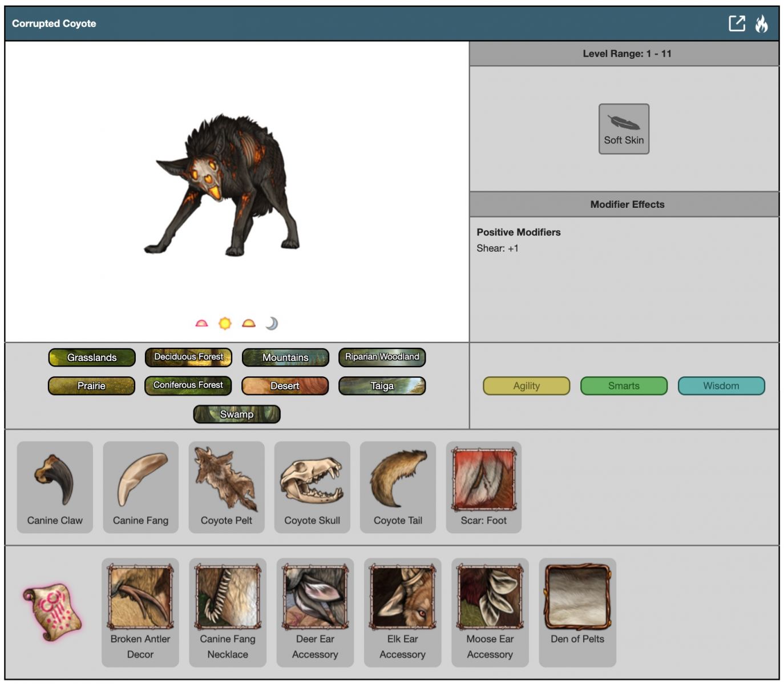Click the flame icon in header
This screenshot has width=784, height=684.
[761, 23]
